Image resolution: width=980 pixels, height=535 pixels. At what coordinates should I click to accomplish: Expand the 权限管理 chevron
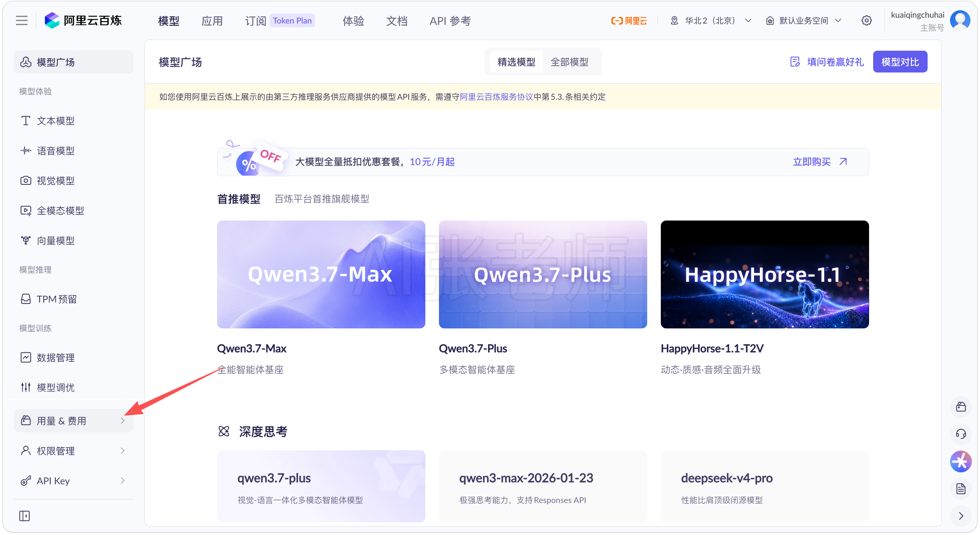(122, 451)
